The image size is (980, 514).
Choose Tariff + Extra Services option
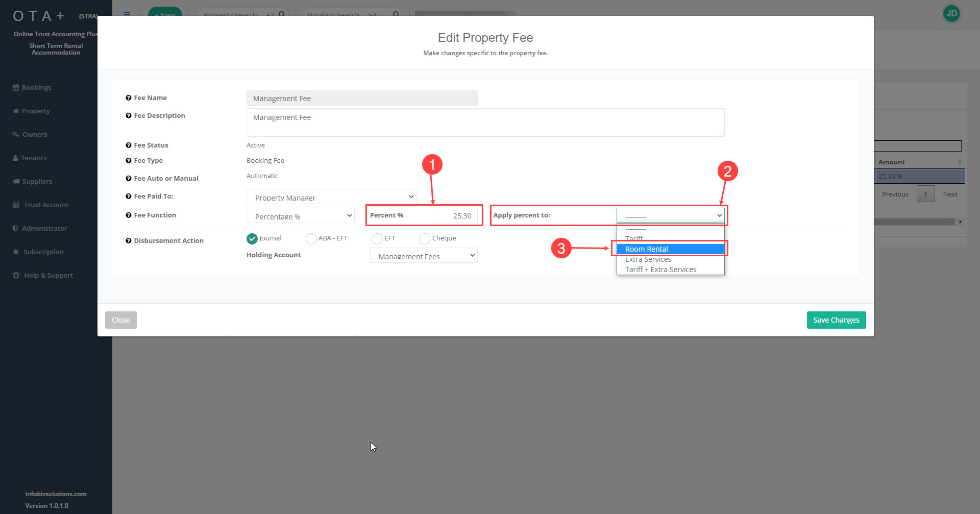[660, 270]
